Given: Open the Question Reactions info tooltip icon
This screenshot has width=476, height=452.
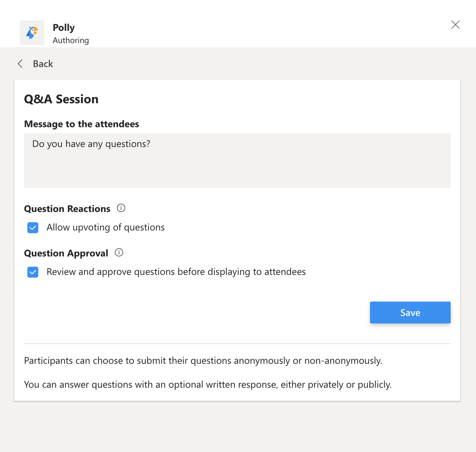Looking at the screenshot, I should [x=121, y=208].
